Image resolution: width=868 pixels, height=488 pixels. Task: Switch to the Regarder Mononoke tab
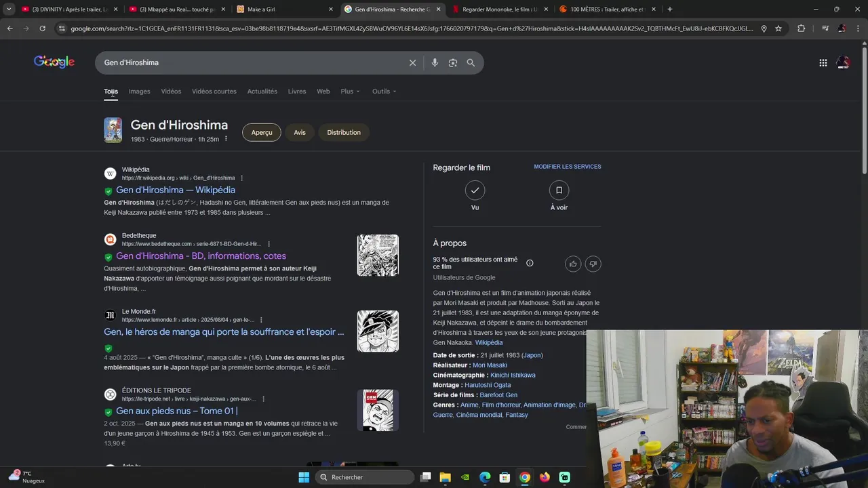click(500, 9)
